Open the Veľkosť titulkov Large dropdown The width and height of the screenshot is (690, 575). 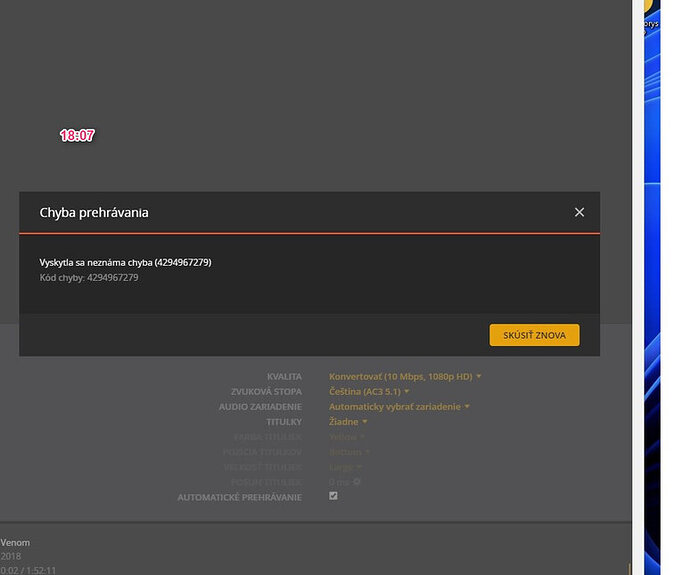(345, 467)
